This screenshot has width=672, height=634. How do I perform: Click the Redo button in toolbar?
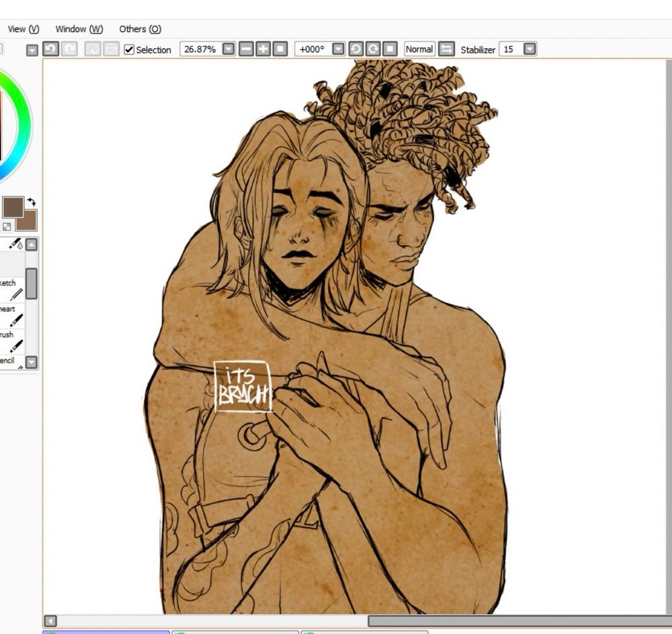[x=69, y=49]
